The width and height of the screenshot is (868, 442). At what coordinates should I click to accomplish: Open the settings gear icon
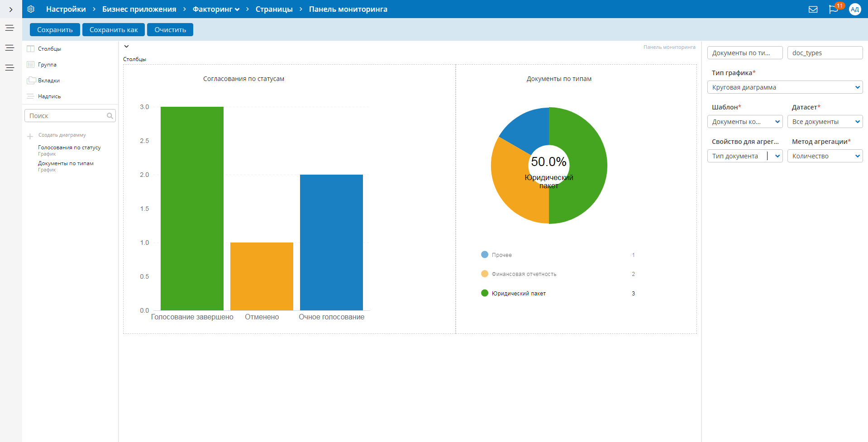31,9
